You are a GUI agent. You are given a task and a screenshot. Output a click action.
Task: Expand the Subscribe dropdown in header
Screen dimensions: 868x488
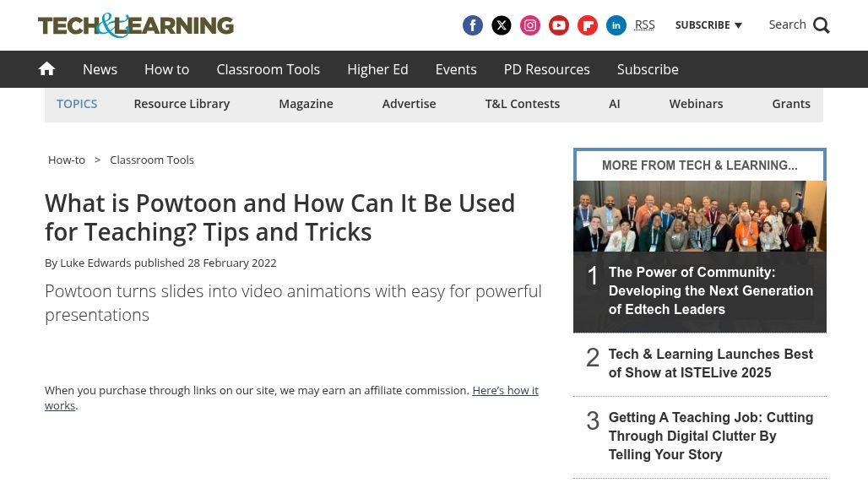pyautogui.click(x=708, y=24)
